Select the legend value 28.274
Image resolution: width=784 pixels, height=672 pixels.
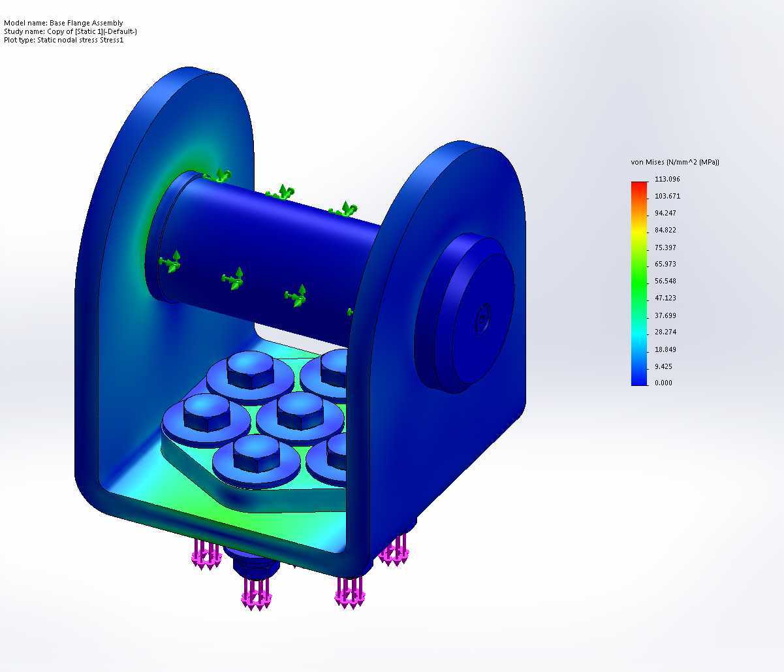(666, 332)
